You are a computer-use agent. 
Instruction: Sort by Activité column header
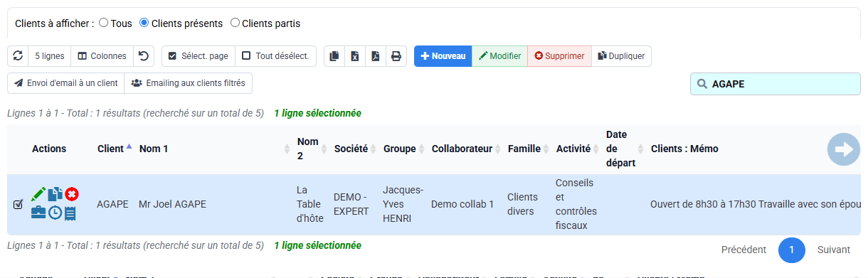(576, 149)
